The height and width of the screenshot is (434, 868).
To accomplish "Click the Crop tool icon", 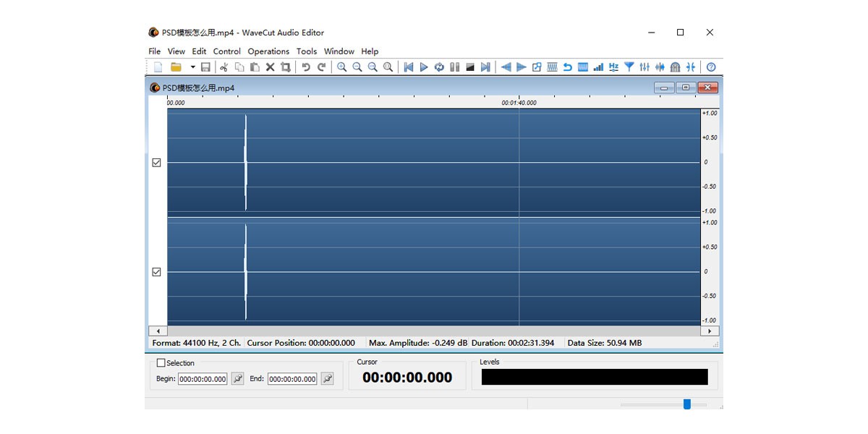I will point(285,67).
